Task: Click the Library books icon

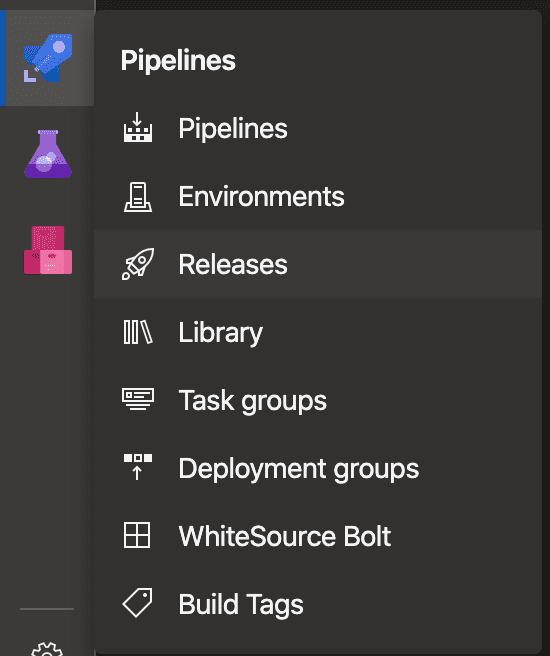Action: point(138,332)
